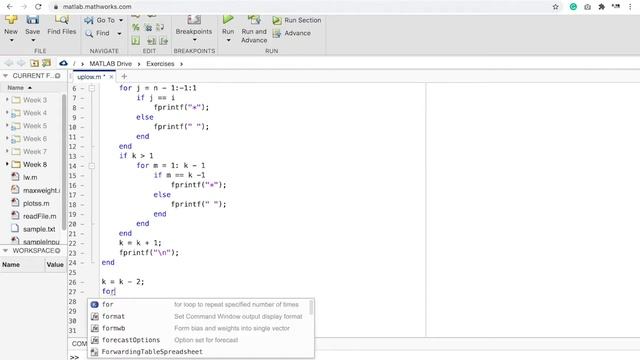Click the Save icon

[x=33, y=20]
